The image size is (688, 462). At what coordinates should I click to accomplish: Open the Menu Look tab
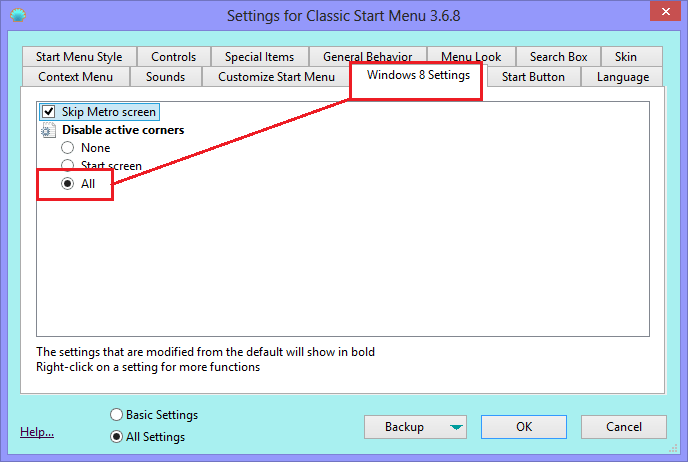(x=471, y=55)
